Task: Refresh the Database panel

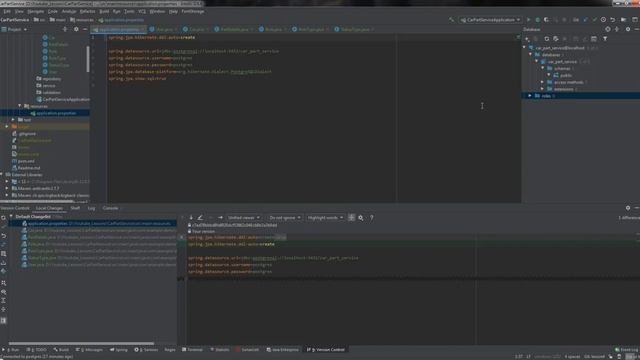Action: point(547,39)
